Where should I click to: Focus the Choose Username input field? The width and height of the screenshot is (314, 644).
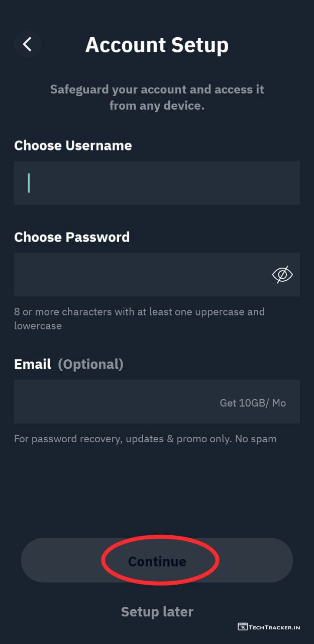coord(157,183)
